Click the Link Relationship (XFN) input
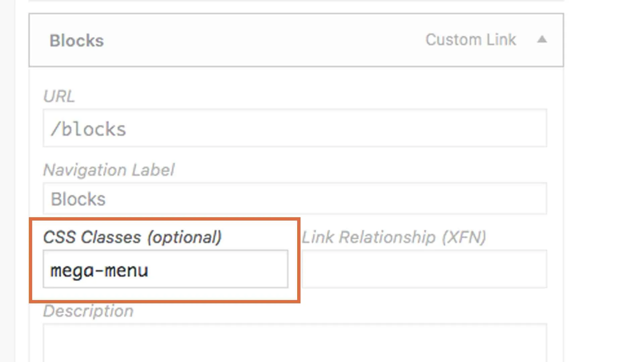 pyautogui.click(x=424, y=269)
